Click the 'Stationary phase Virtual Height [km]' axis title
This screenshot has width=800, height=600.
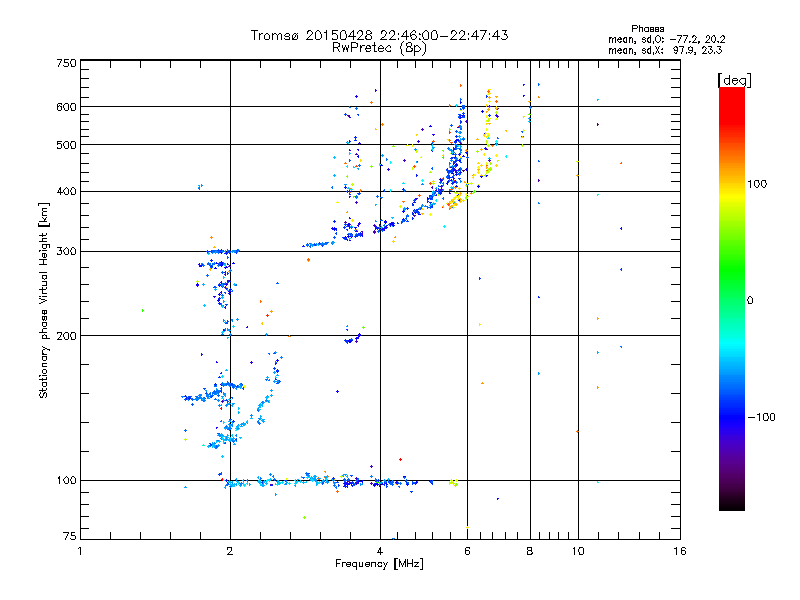[x=44, y=300]
